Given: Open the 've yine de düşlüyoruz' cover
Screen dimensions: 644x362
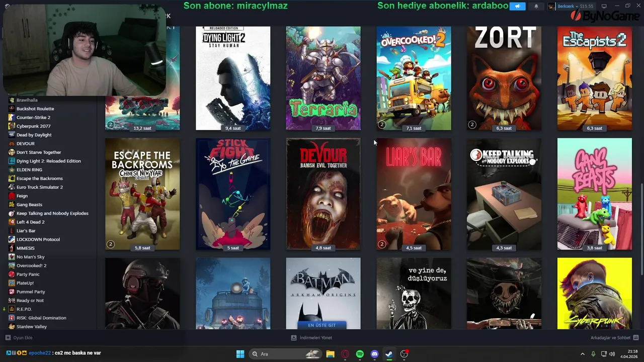Looking at the screenshot, I should point(414,294).
